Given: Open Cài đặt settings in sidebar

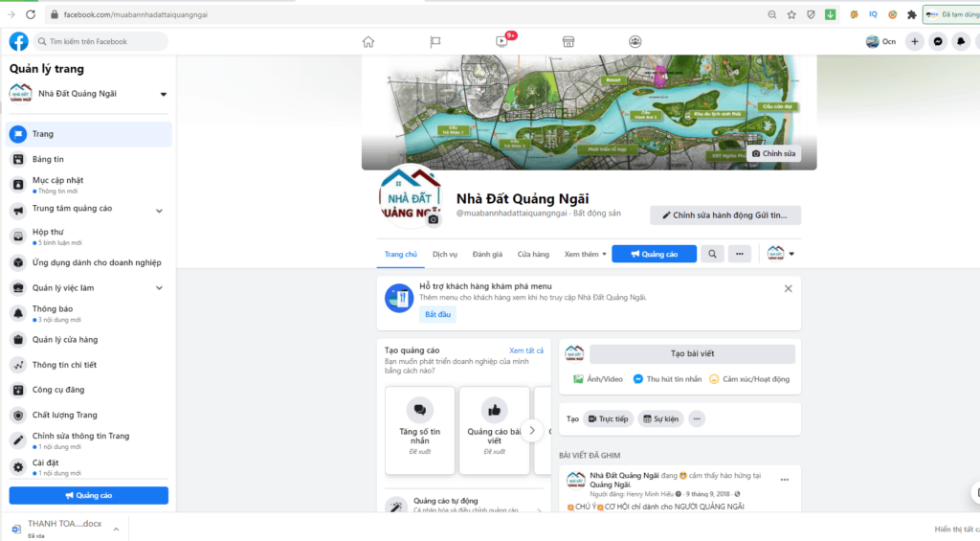Looking at the screenshot, I should pyautogui.click(x=89, y=467).
